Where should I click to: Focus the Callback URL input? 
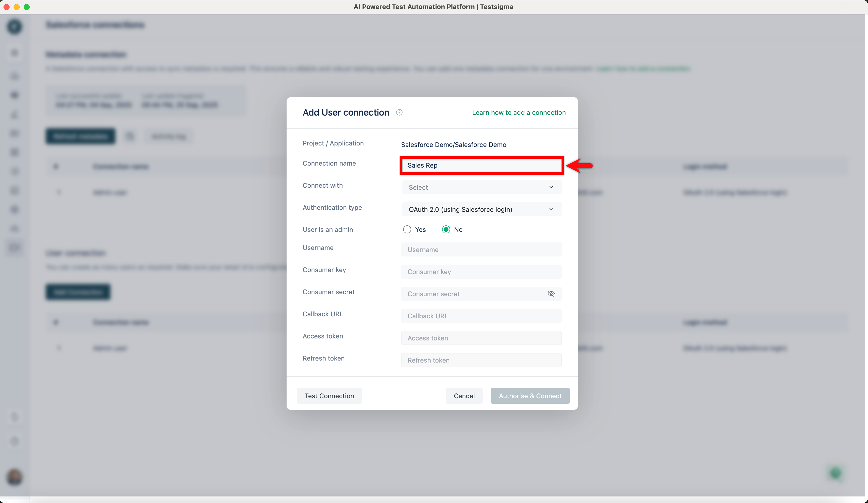(x=481, y=316)
